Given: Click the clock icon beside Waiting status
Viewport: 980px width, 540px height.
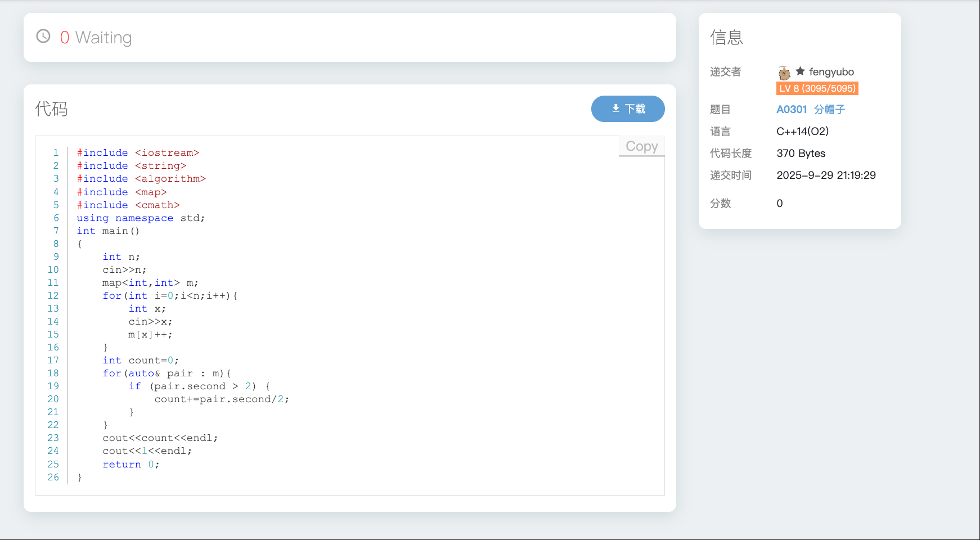Looking at the screenshot, I should coord(43,37).
